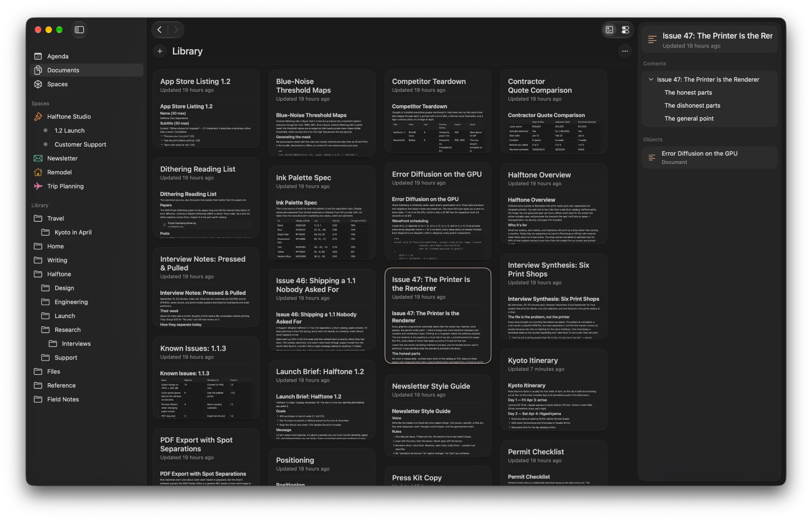Open linked object Error Diffusion on the GPU

709,157
